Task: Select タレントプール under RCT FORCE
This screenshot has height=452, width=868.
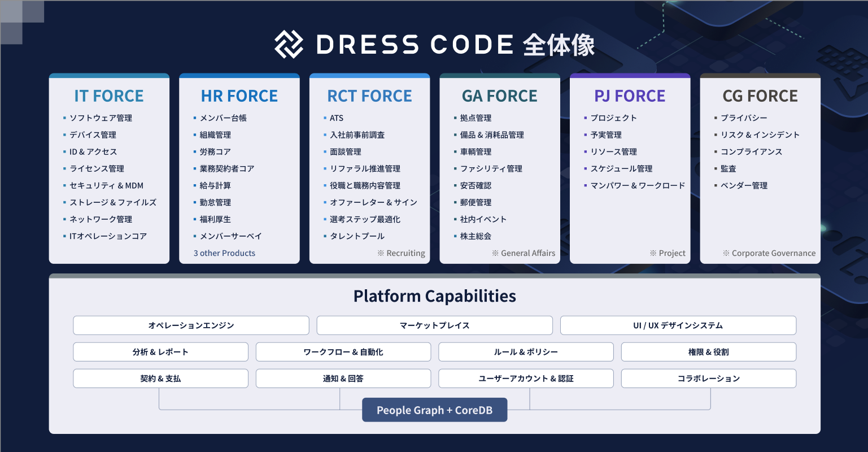Action: click(357, 236)
